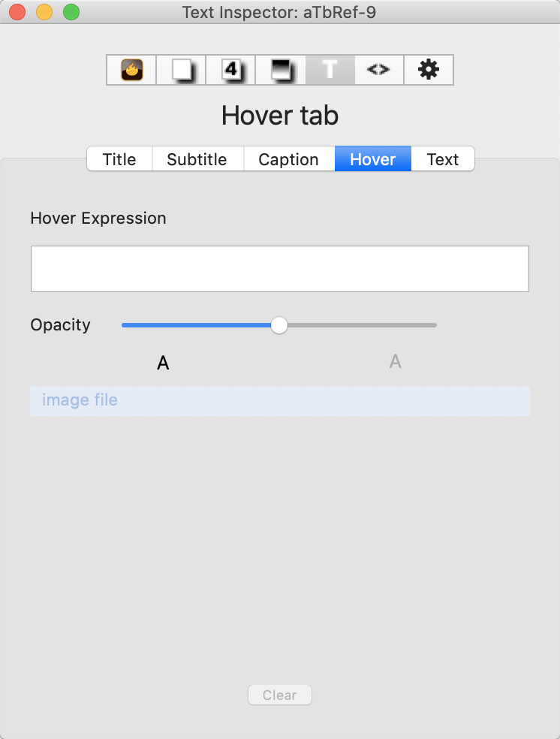Viewport: 560px width, 739px height.
Task: Select the Hover tab
Action: [x=372, y=159]
